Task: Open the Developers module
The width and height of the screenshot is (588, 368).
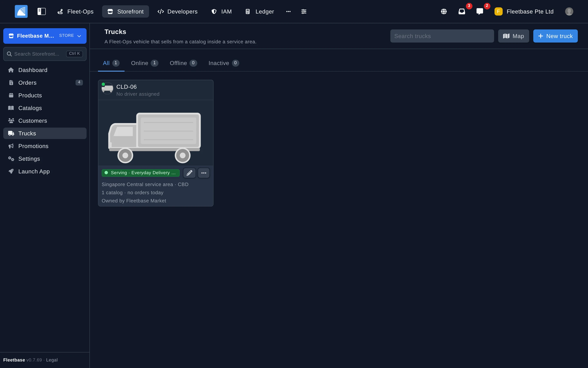Action: (177, 11)
